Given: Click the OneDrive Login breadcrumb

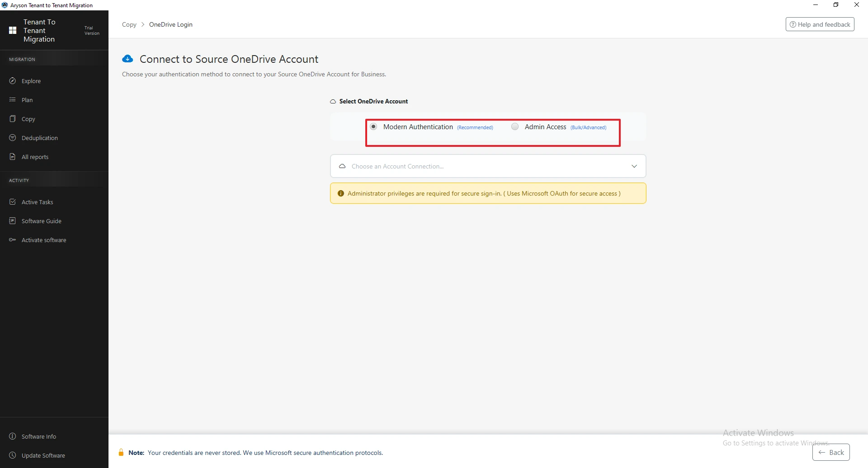Looking at the screenshot, I should tap(171, 24).
